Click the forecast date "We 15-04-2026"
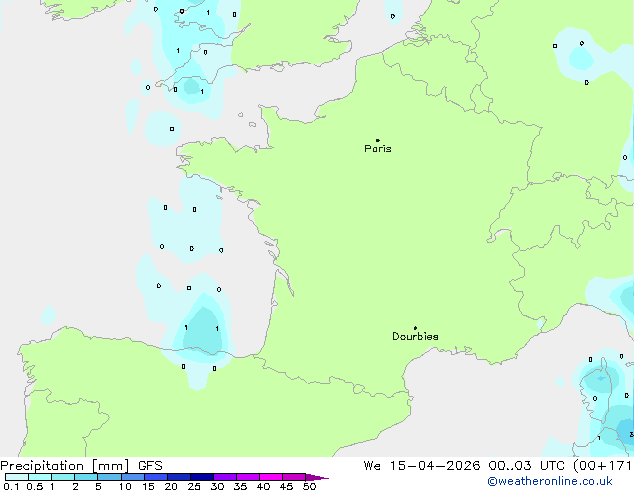The image size is (634, 490). [x=422, y=466]
